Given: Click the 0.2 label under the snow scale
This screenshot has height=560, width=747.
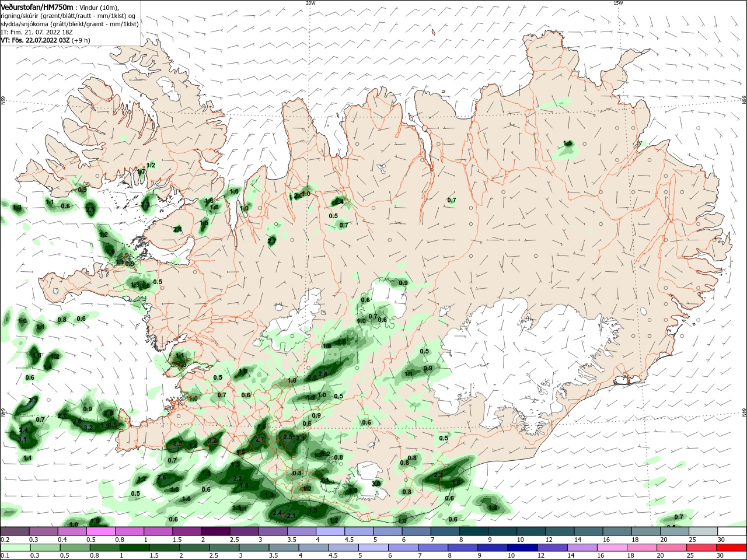Looking at the screenshot, I should [x=5, y=540].
